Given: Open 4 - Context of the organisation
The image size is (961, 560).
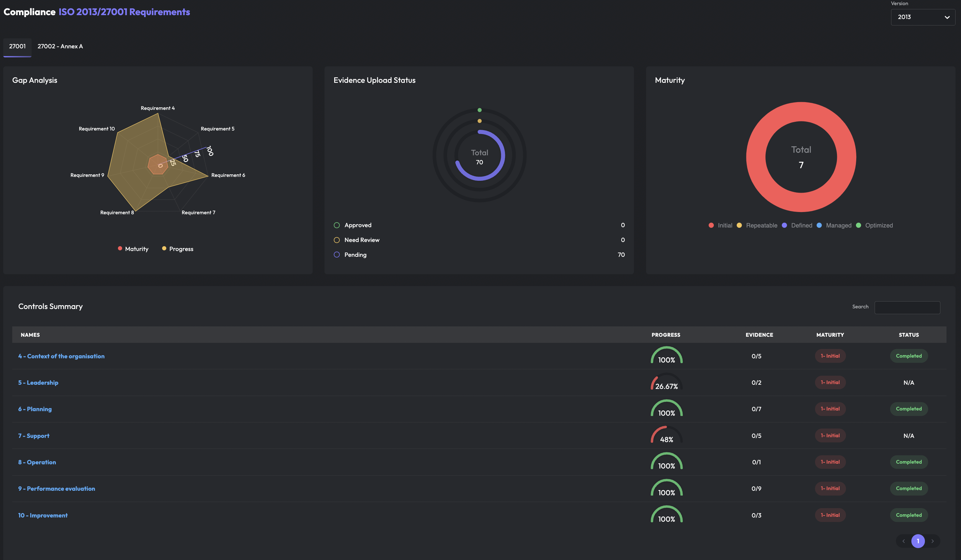Looking at the screenshot, I should click(62, 356).
